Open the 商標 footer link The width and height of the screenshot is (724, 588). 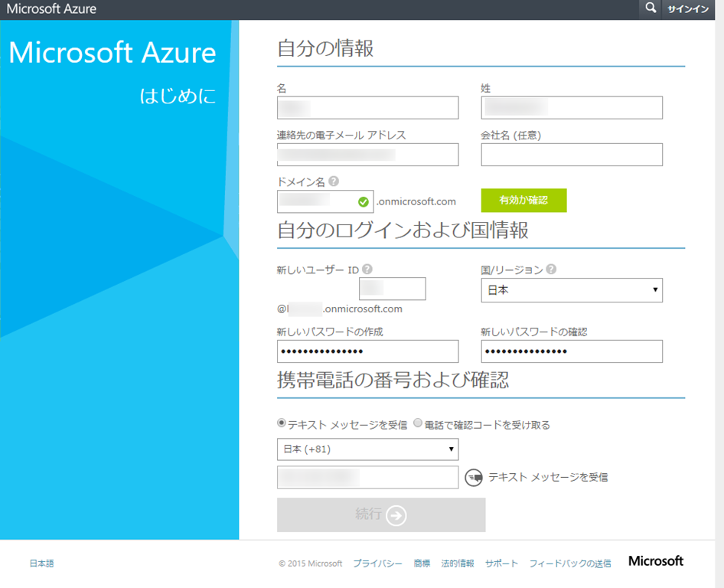tap(422, 563)
